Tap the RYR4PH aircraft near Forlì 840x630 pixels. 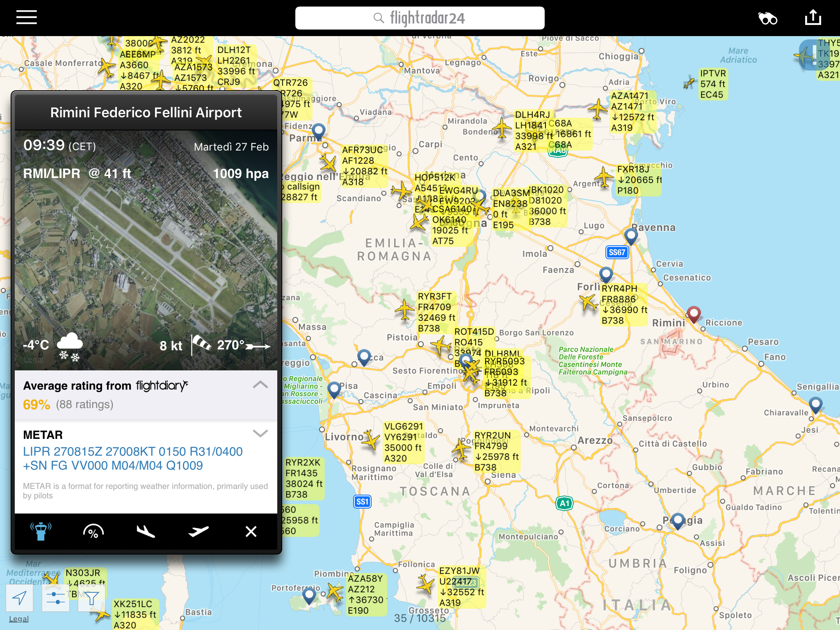589,303
